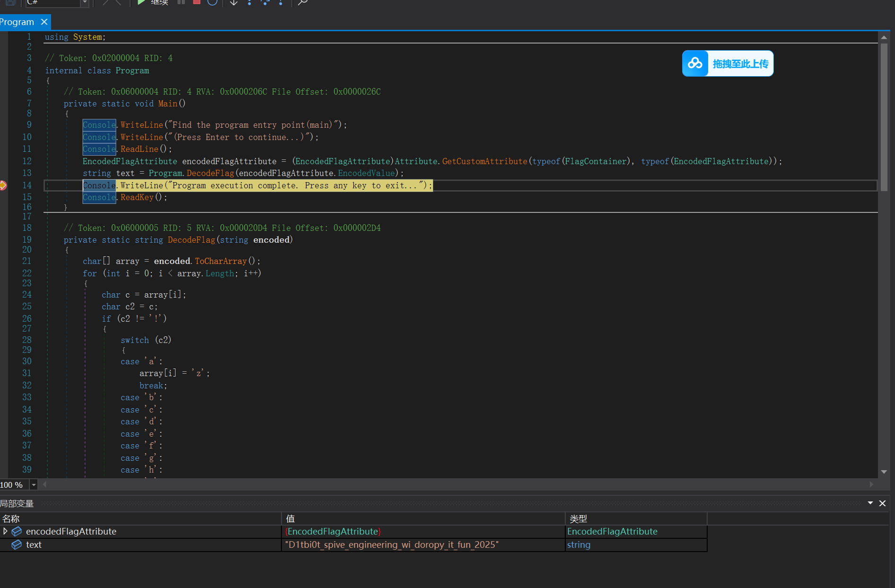Close the locals panel
Viewport: 895px width, 588px height.
882,503
